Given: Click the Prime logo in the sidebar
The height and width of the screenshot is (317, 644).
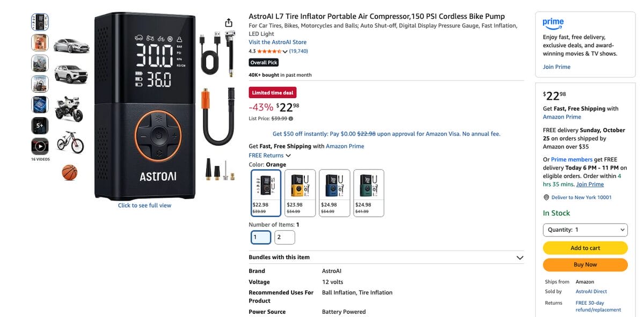Looking at the screenshot, I should pos(553,23).
